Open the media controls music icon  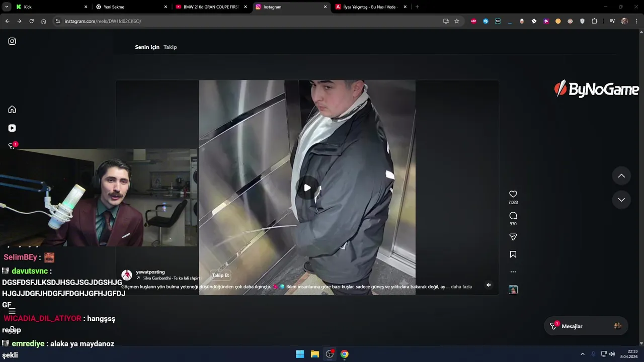612,21
